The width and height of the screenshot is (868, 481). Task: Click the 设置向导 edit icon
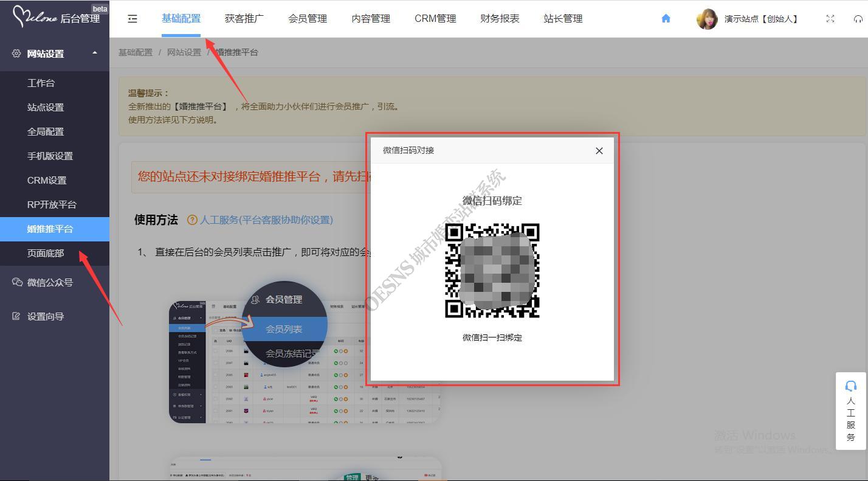[x=16, y=316]
